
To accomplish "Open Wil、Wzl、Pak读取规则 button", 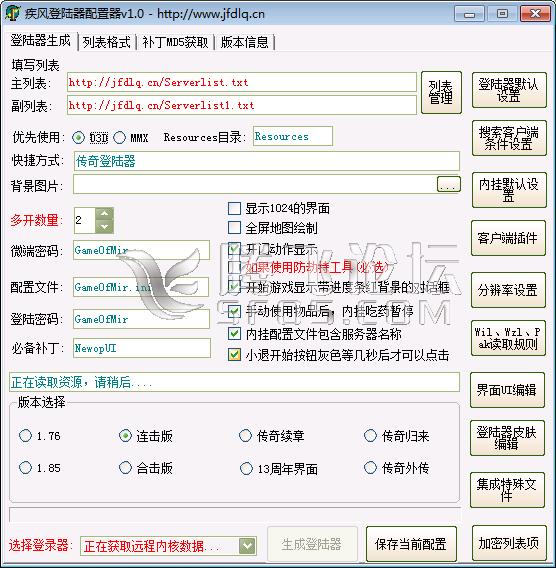I will [508, 338].
